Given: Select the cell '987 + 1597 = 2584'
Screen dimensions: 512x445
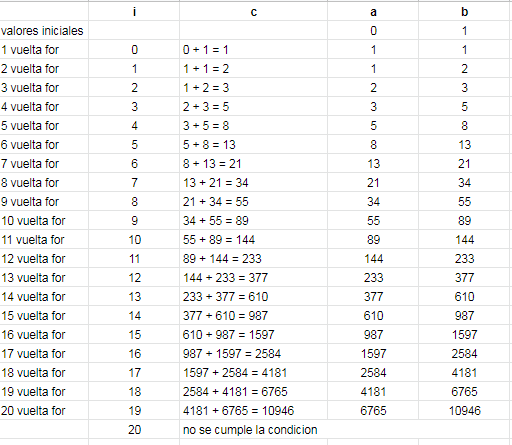Looking at the screenshot, I should point(253,353).
